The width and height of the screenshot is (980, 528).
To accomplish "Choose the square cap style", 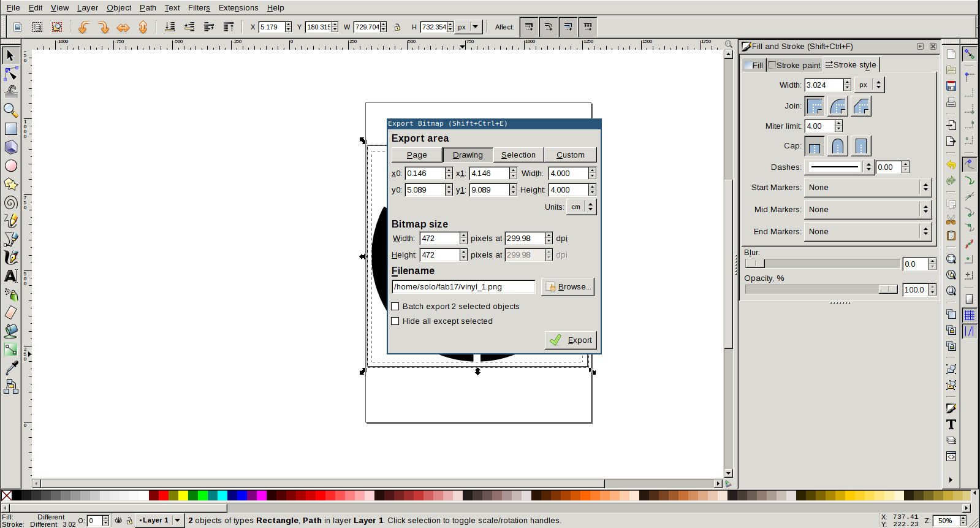I will 861,147.
